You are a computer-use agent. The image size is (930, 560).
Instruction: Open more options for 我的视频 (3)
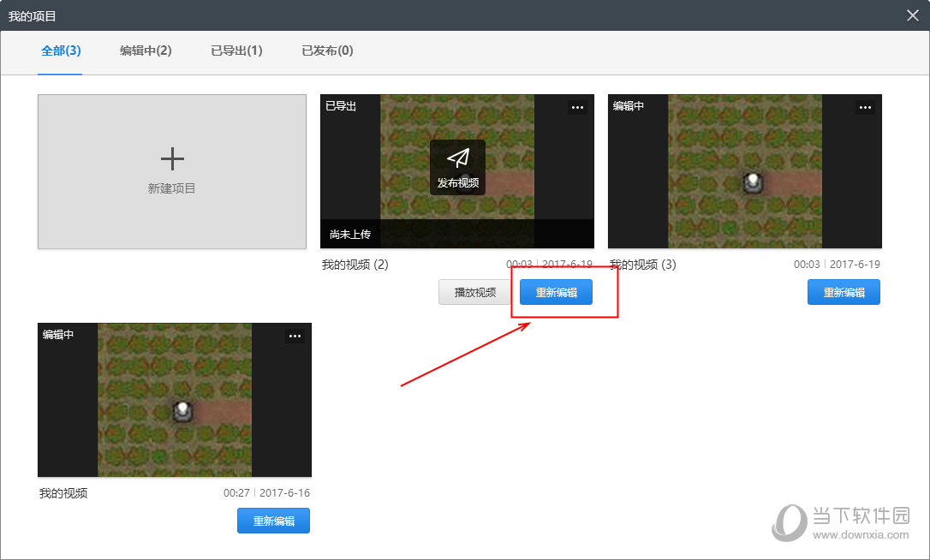click(x=865, y=107)
